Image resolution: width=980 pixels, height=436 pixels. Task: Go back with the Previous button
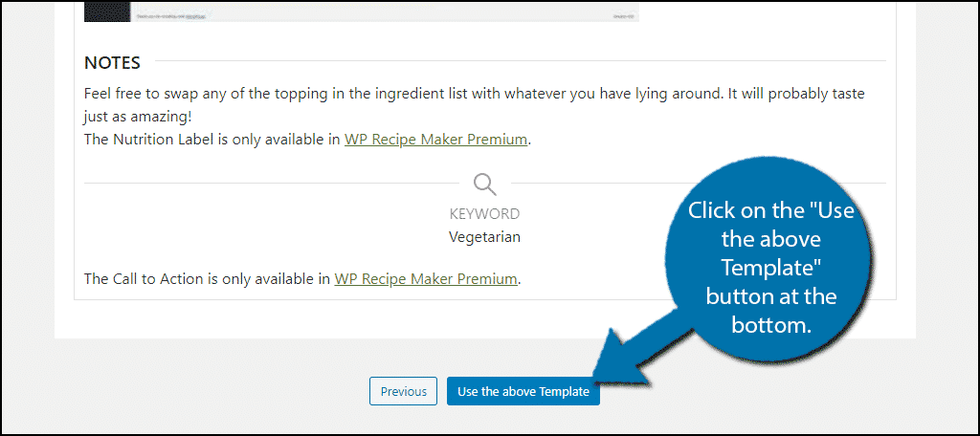tap(403, 392)
